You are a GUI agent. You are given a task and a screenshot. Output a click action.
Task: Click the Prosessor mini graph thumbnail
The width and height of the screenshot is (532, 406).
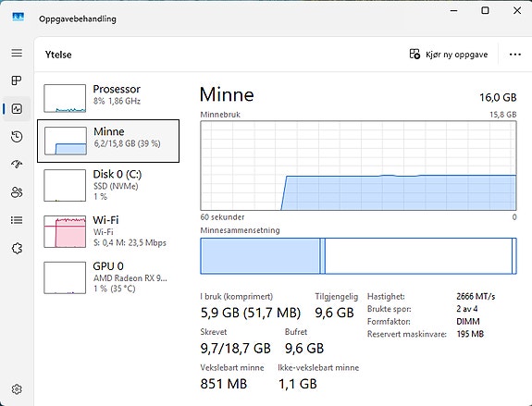tap(65, 98)
